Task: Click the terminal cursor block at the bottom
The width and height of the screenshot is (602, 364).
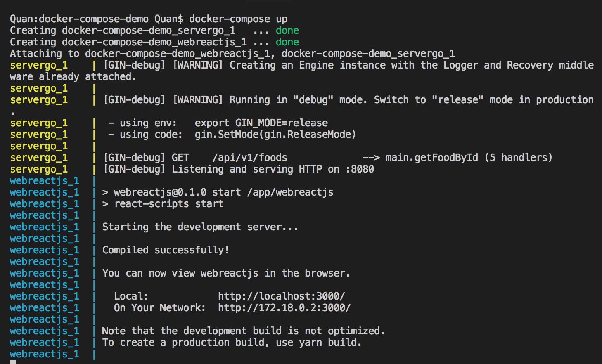Action: 13,362
